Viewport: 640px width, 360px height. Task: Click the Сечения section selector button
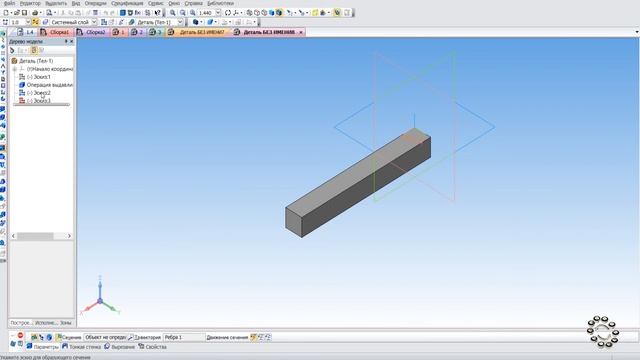(69, 338)
